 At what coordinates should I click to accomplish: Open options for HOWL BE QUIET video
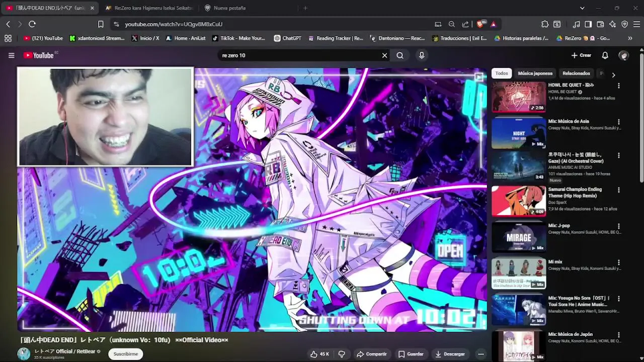619,86
